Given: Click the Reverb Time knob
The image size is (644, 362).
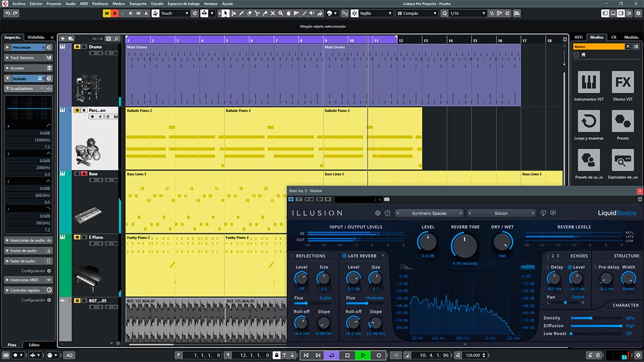Looking at the screenshot, I should coord(464,246).
